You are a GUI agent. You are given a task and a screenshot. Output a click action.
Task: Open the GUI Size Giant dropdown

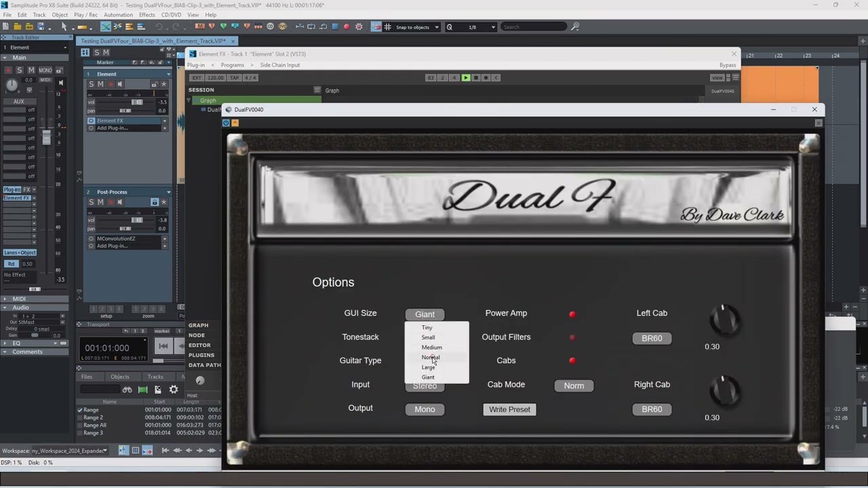point(425,314)
